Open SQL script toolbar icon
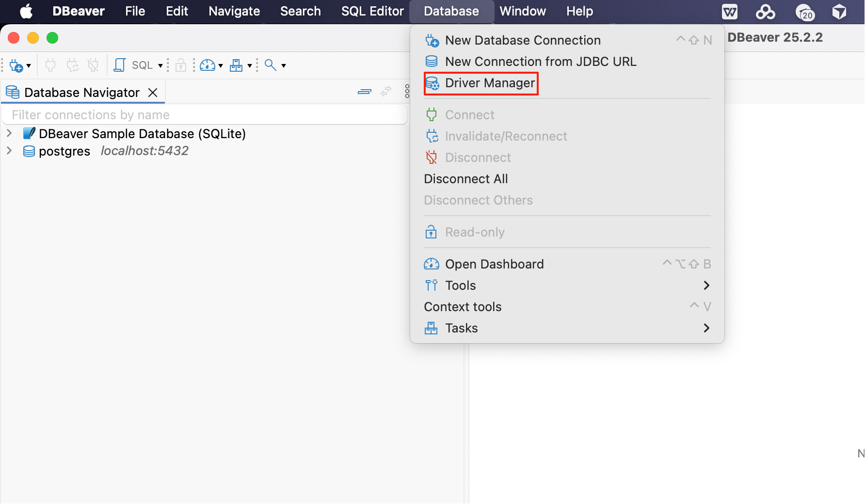The height and width of the screenshot is (504, 865). tap(119, 65)
